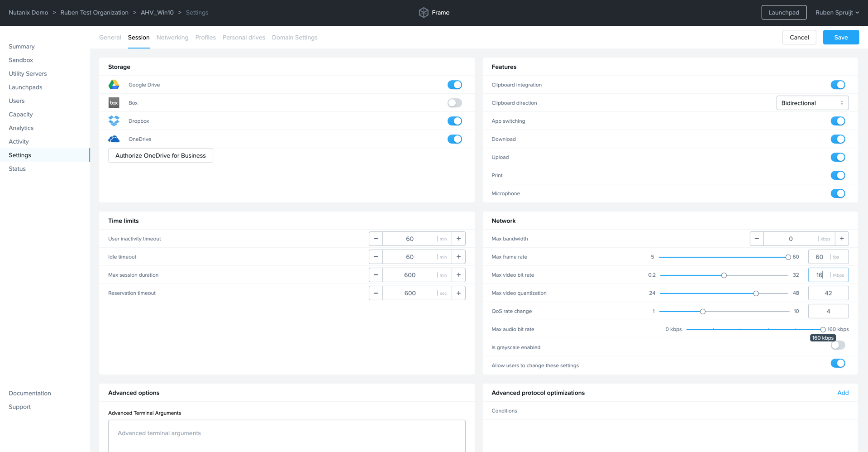Image resolution: width=868 pixels, height=452 pixels.
Task: Open the Domain Settings tab
Action: pos(294,38)
